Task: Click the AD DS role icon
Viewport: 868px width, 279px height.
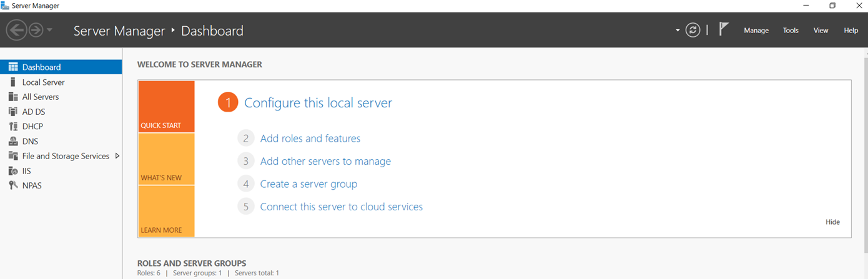Action: point(12,112)
